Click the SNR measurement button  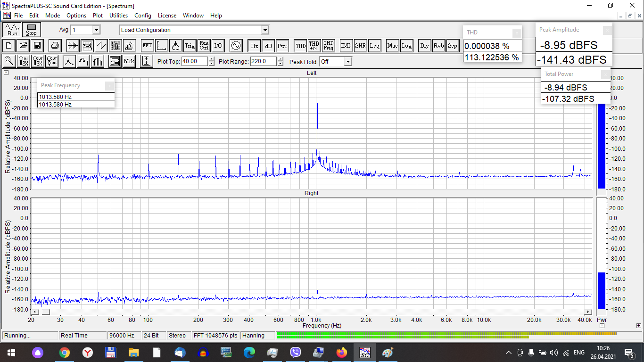point(360,46)
